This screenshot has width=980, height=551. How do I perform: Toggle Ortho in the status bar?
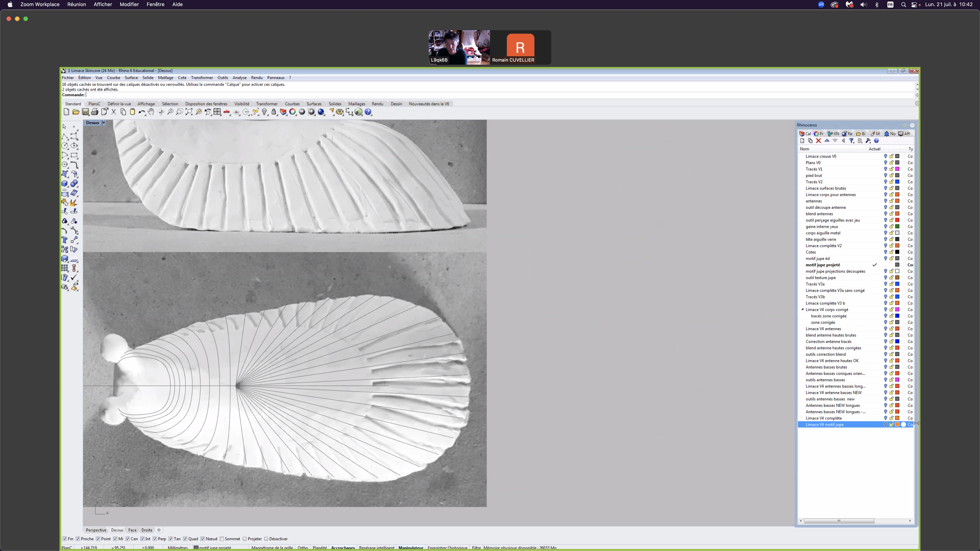[x=303, y=548]
